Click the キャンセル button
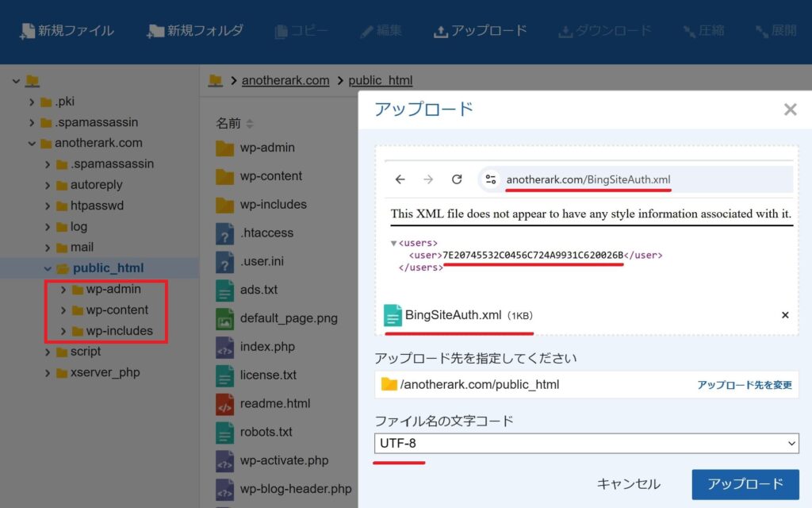The image size is (812, 508). click(629, 484)
